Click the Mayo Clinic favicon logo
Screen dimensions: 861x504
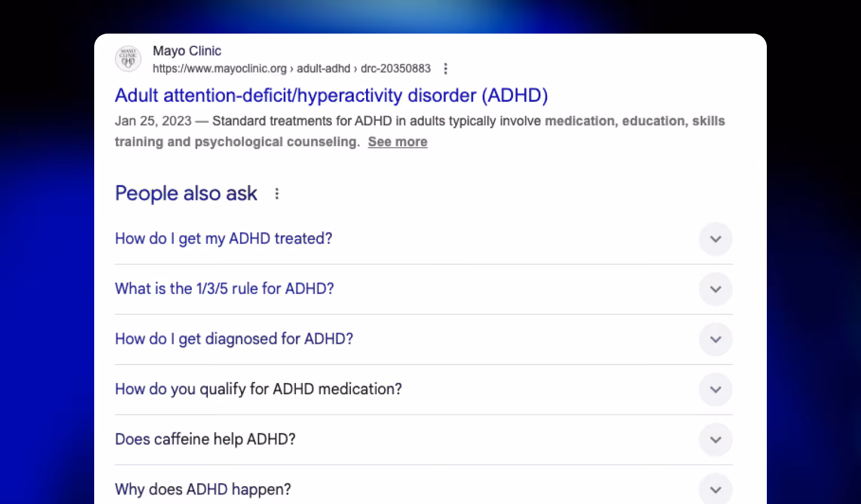click(x=128, y=58)
